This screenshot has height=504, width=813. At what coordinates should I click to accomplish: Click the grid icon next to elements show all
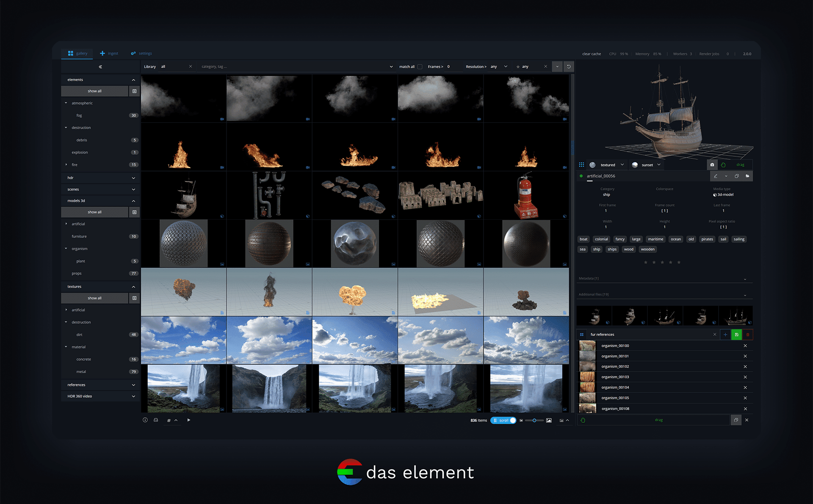click(x=134, y=91)
